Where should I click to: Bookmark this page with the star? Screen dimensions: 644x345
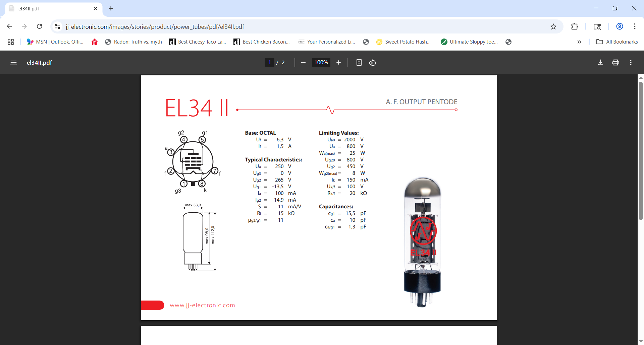coord(553,27)
